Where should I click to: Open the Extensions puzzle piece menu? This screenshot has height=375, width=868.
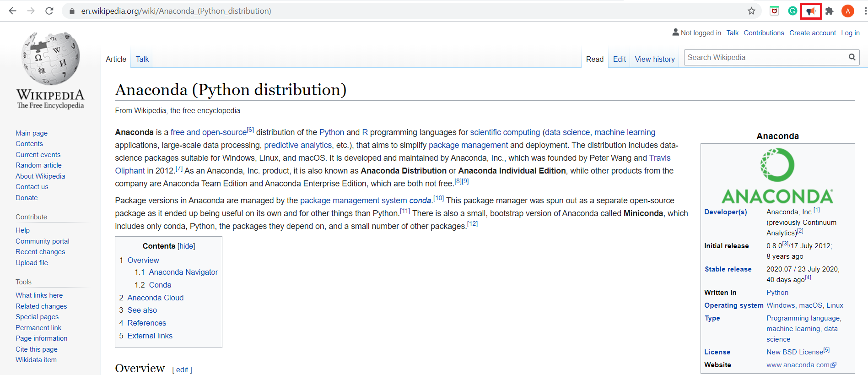coord(829,11)
